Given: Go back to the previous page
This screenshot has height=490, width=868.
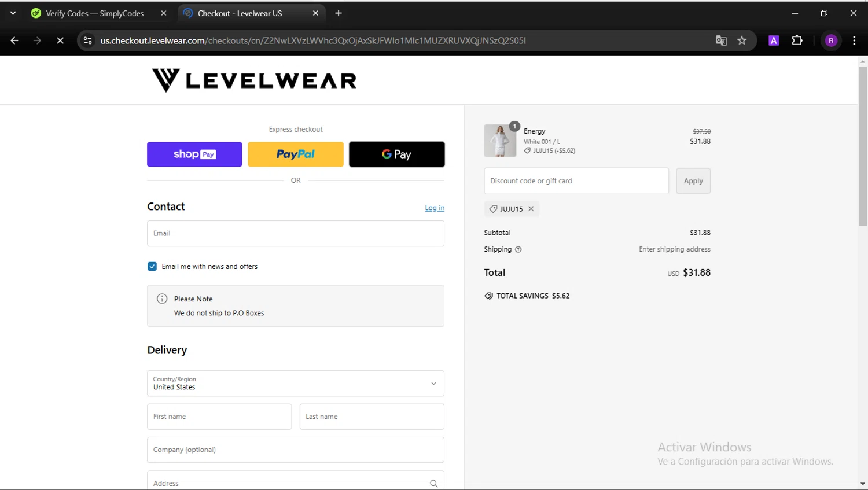Looking at the screenshot, I should [x=14, y=40].
